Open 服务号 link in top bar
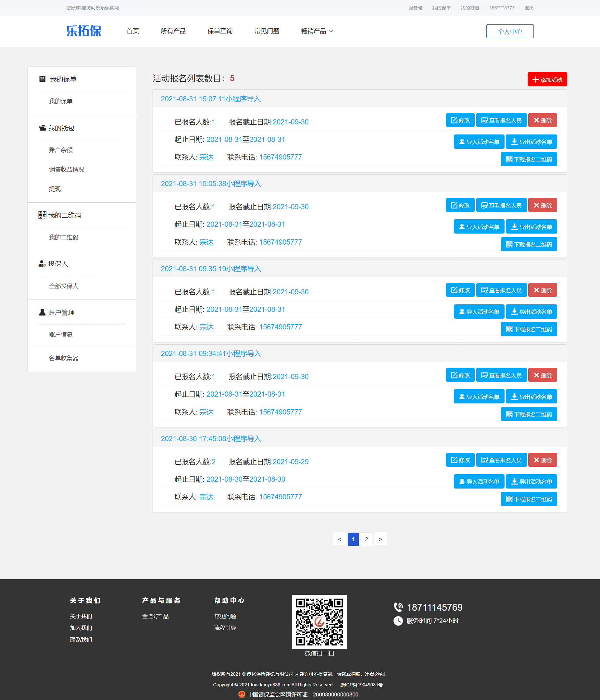Image resolution: width=600 pixels, height=700 pixels. (415, 8)
